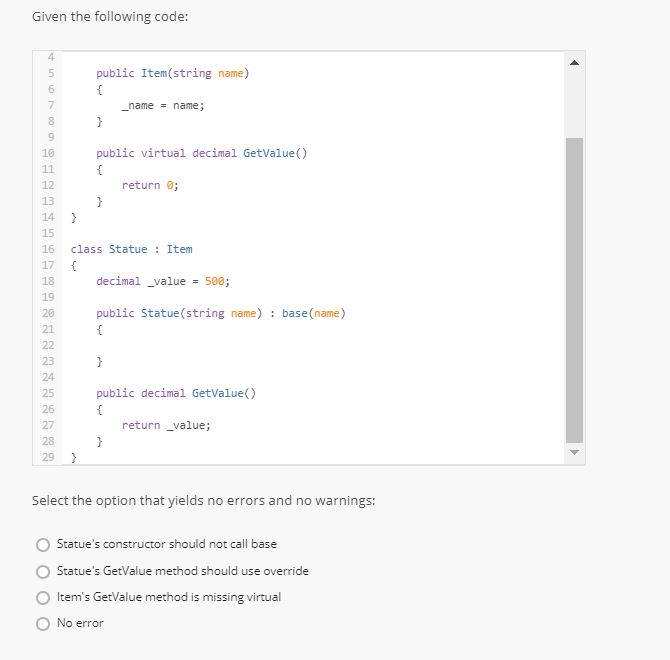Click scrollbar track above the thumb
Screen dimensions: 670x660
click(x=574, y=104)
